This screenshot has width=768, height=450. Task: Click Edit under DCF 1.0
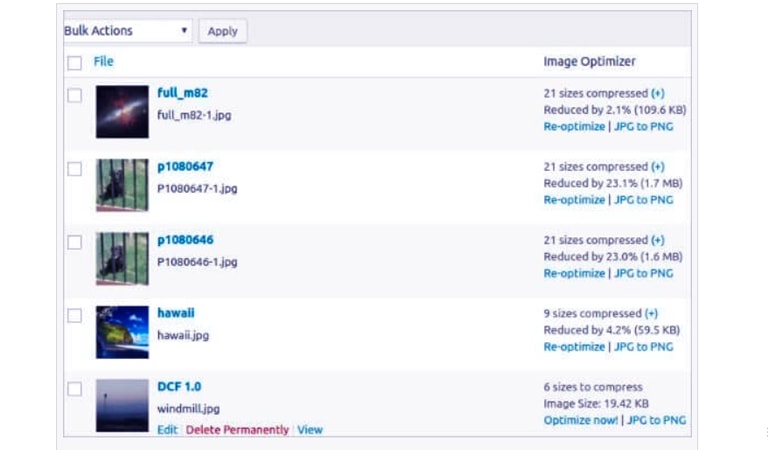[167, 430]
